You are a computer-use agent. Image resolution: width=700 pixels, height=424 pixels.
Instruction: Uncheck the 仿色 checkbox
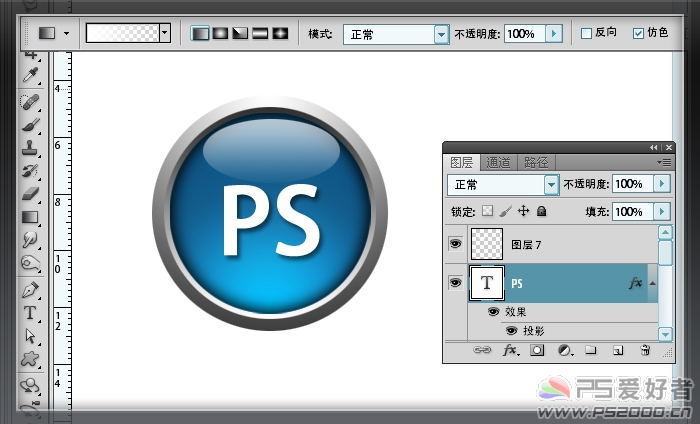[x=638, y=33]
